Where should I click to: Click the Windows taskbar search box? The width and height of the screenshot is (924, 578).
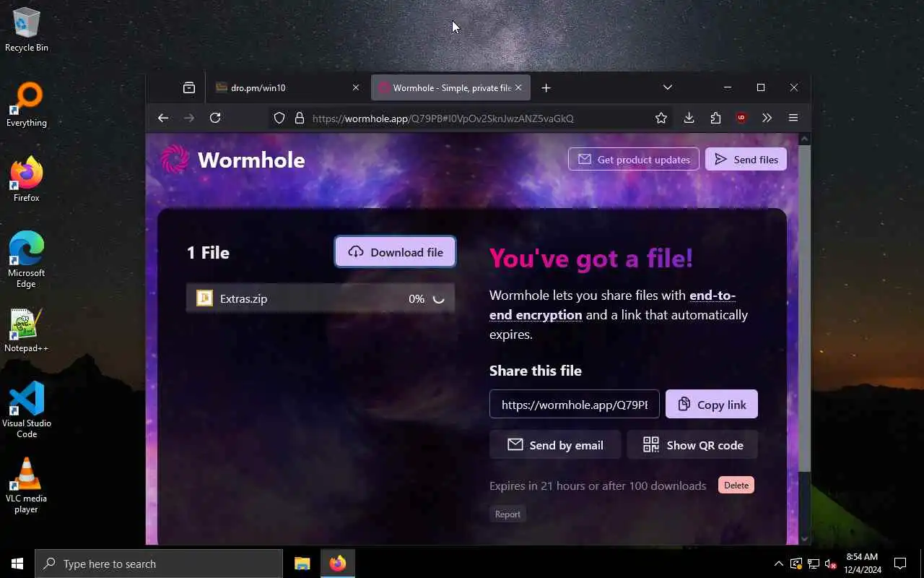tap(159, 564)
